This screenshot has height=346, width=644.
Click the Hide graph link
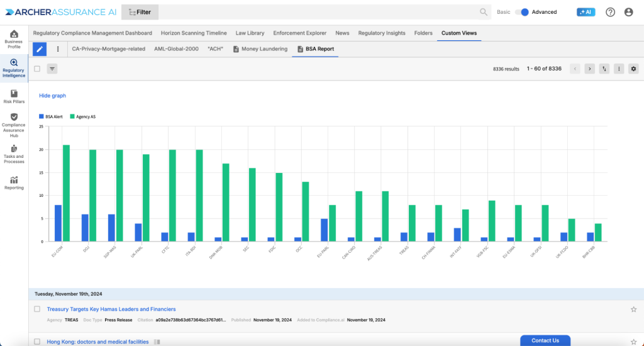pos(53,96)
